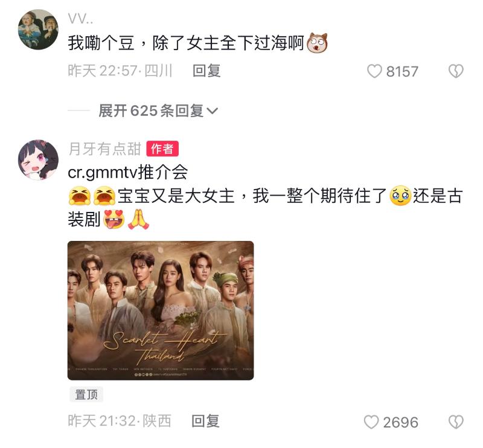483x448 pixels.
Task: Open the Scarlet Heart Thailand poster image
Action: 161,310
